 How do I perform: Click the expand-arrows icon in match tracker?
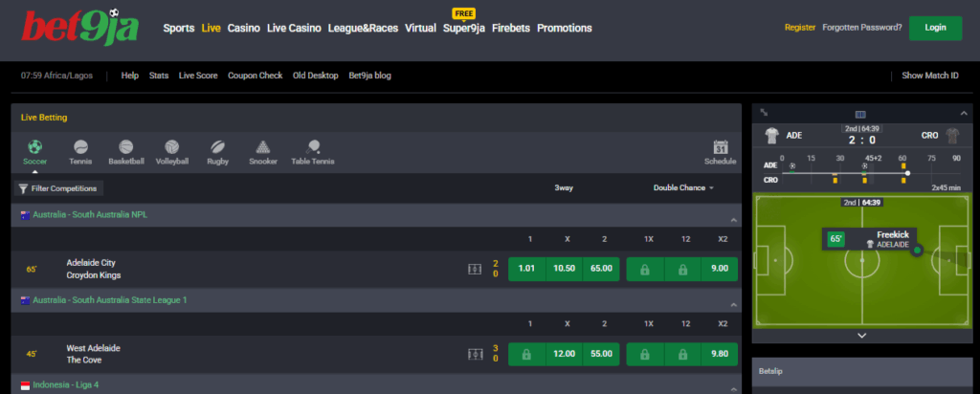pos(764,113)
